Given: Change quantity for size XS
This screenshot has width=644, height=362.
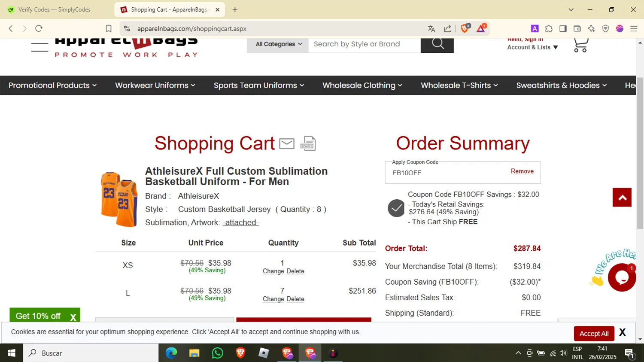Looking at the screenshot, I should click(273, 271).
